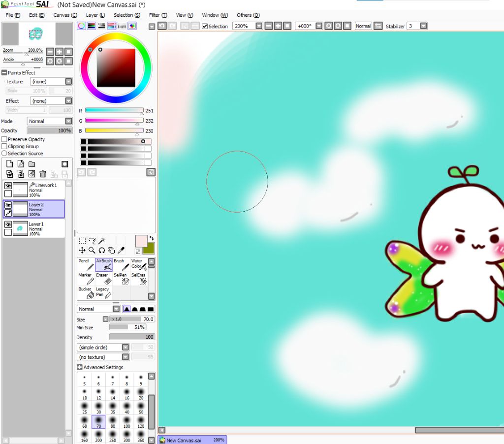This screenshot has width=504, height=444.
Task: Open the Filter menu
Action: pos(158,15)
